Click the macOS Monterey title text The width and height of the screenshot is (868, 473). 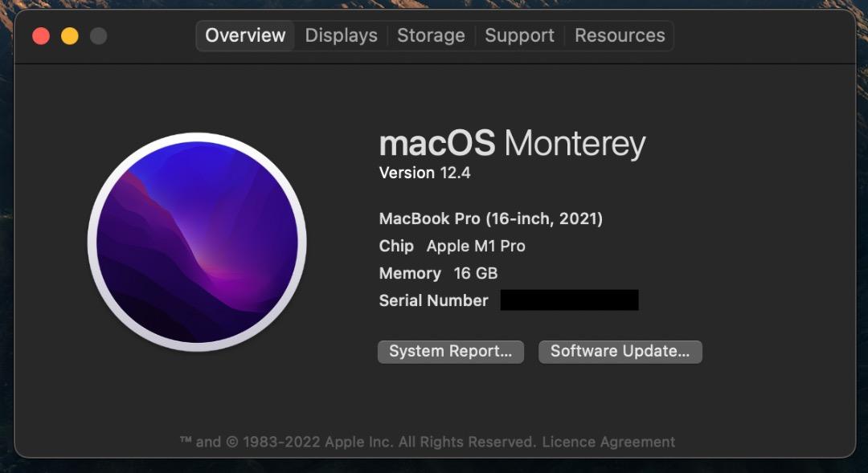(512, 144)
